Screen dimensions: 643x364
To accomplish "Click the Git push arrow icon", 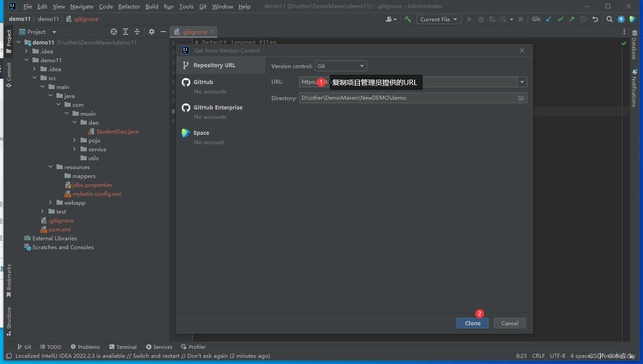I will (572, 19).
